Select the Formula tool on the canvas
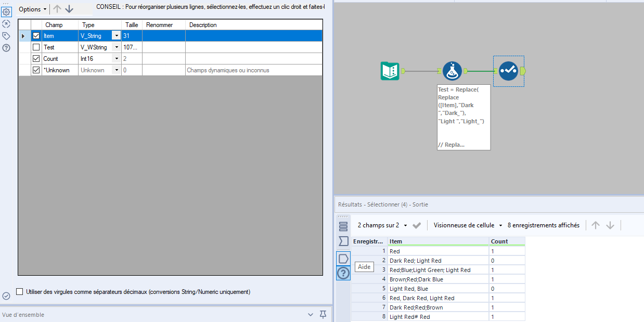Screen dimensions: 644x322 coord(452,71)
